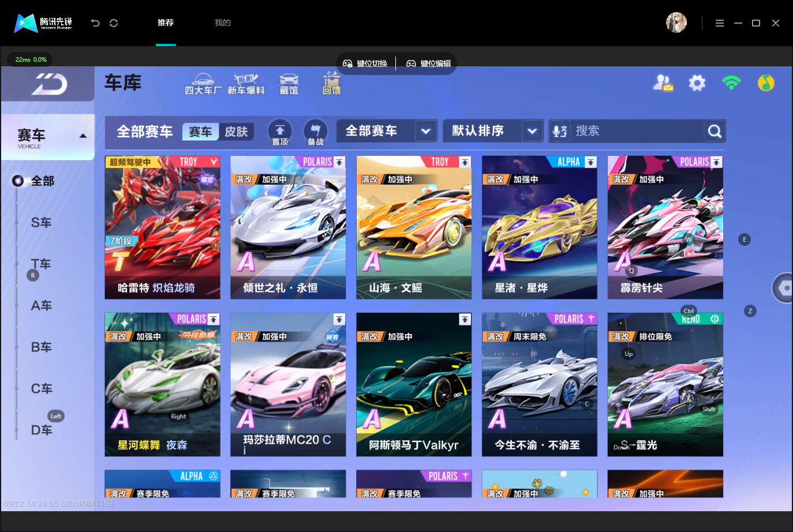The height and width of the screenshot is (532, 793).
Task: Click the floating hexagon side button
Action: click(x=784, y=288)
